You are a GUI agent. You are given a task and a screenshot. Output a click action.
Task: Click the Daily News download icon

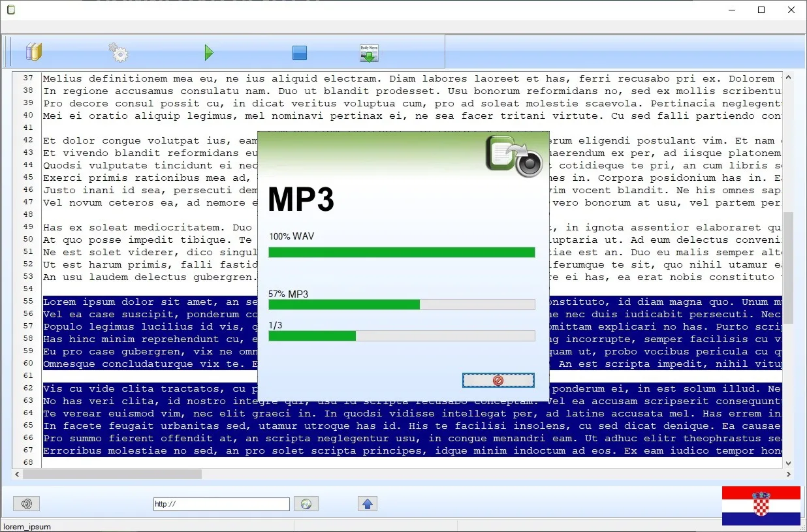point(369,53)
